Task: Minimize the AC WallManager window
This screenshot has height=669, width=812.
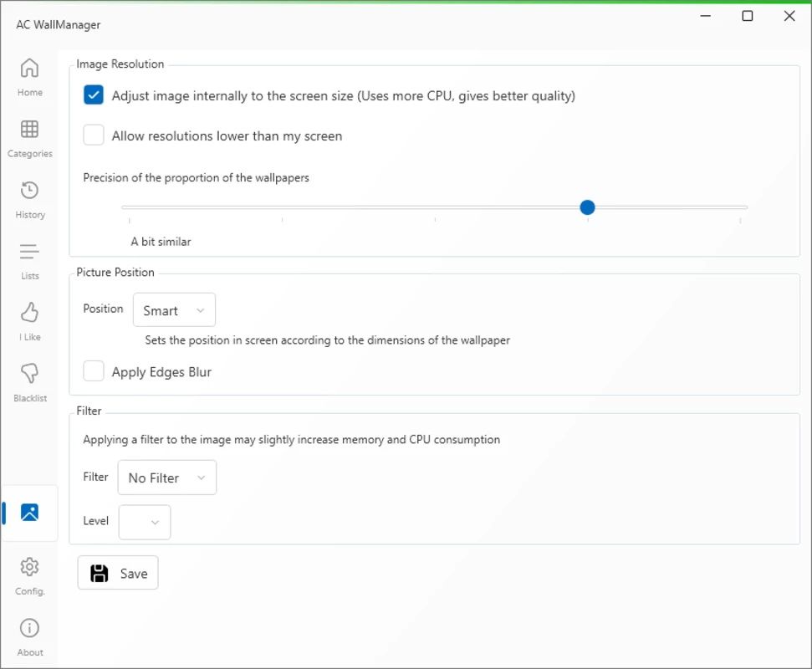Action: pos(705,16)
